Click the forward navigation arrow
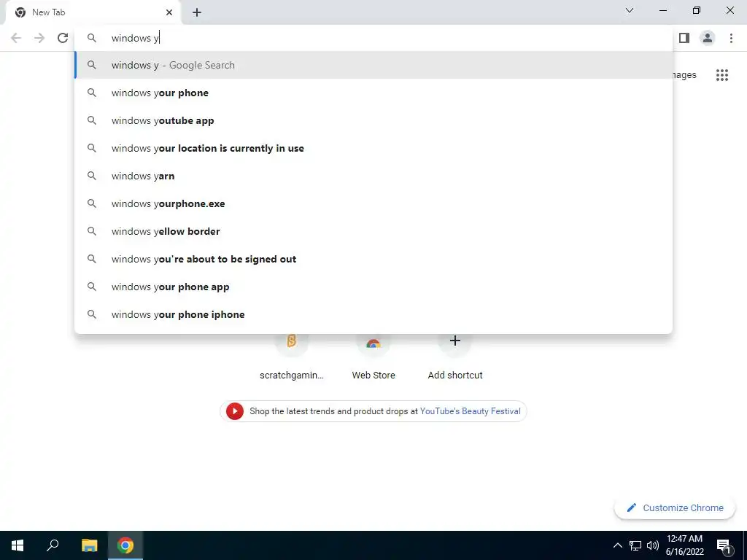 tap(39, 38)
